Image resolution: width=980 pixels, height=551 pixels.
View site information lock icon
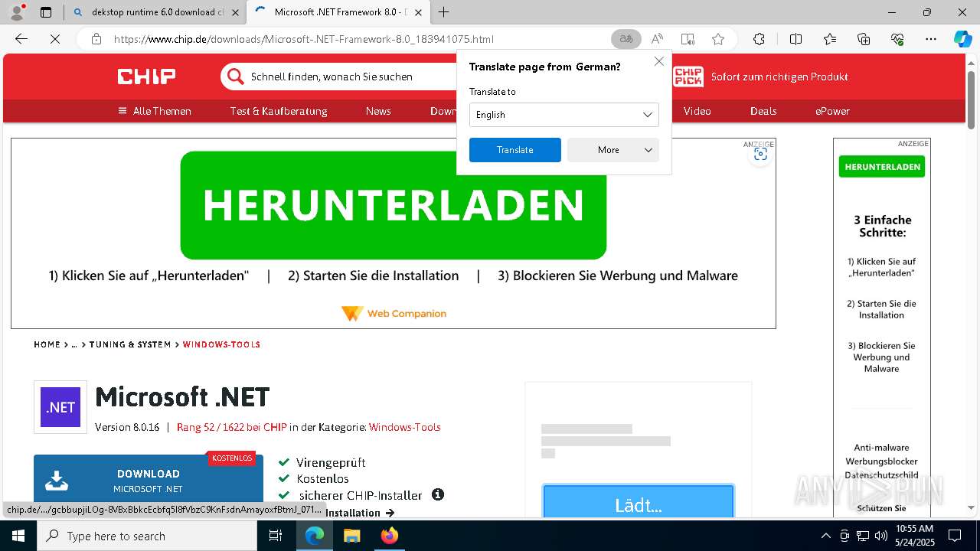[96, 39]
